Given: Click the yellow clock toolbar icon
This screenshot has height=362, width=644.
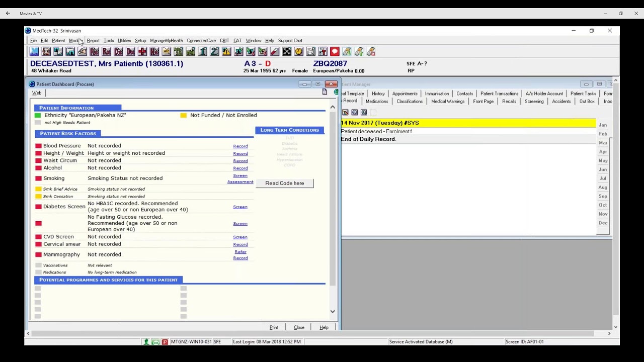Looking at the screenshot, I should (x=299, y=52).
